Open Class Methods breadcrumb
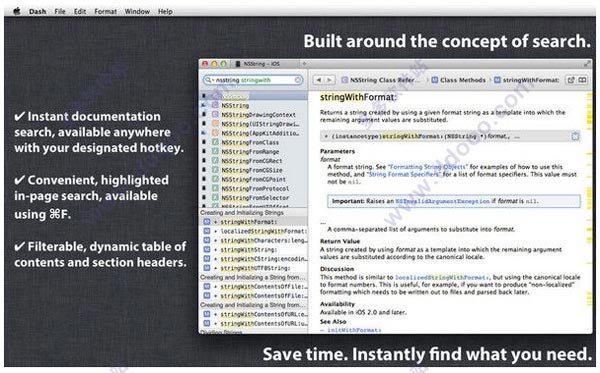Screen dimensions: 600x373 (x=458, y=80)
